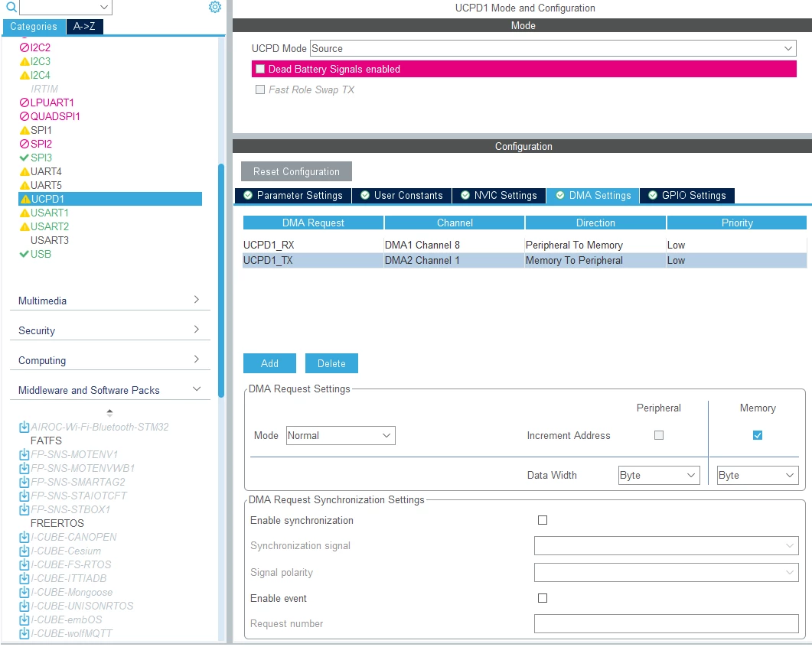The width and height of the screenshot is (812, 647).
Task: Click the disabled icon beside SPI2
Action: [x=24, y=144]
